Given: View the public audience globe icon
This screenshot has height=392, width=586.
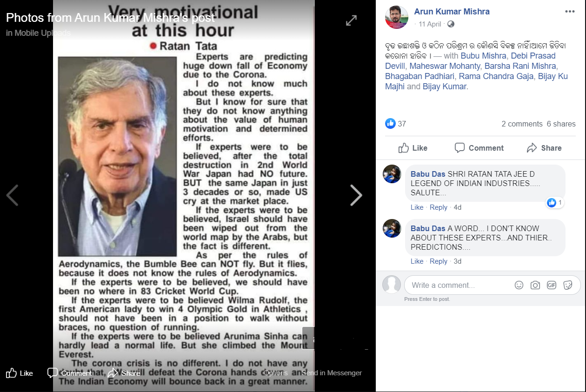Looking at the screenshot, I should pos(451,24).
